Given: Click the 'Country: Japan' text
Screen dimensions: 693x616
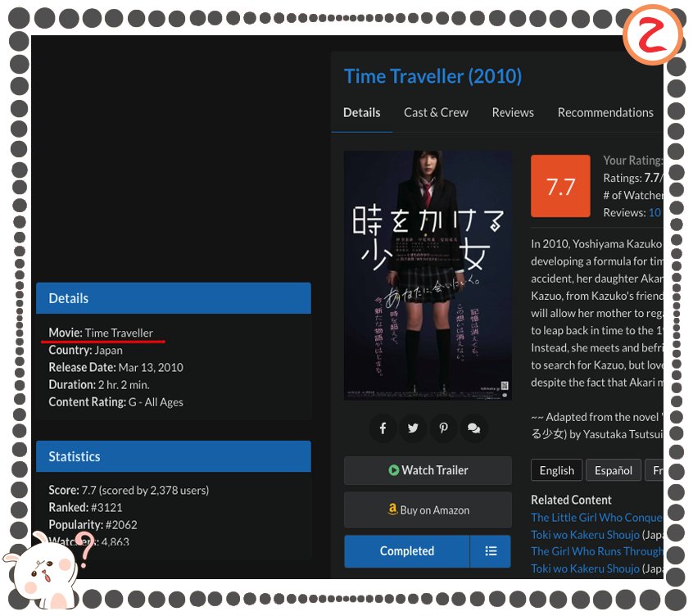Looking at the screenshot, I should 86,351.
